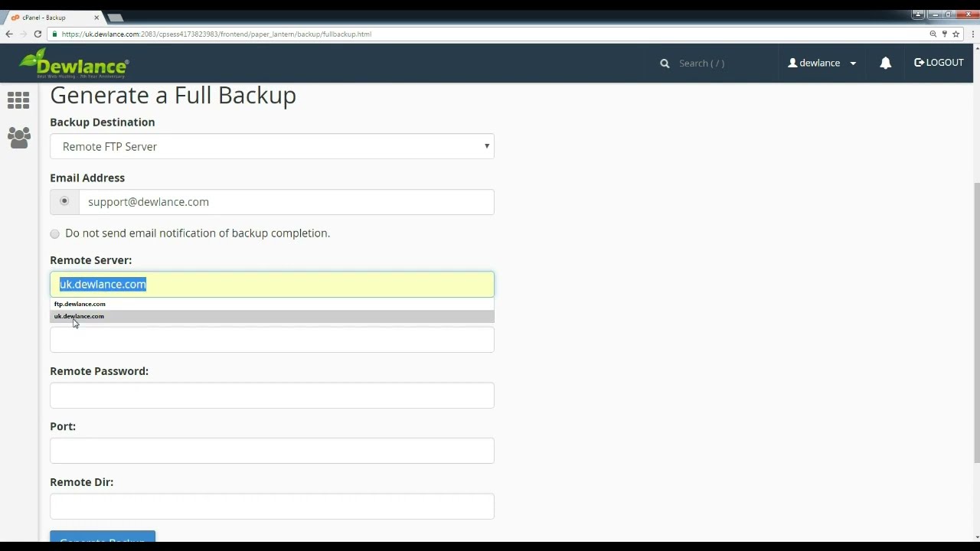This screenshot has height=551, width=980.
Task: Click the Dewlance logo
Action: click(x=73, y=63)
